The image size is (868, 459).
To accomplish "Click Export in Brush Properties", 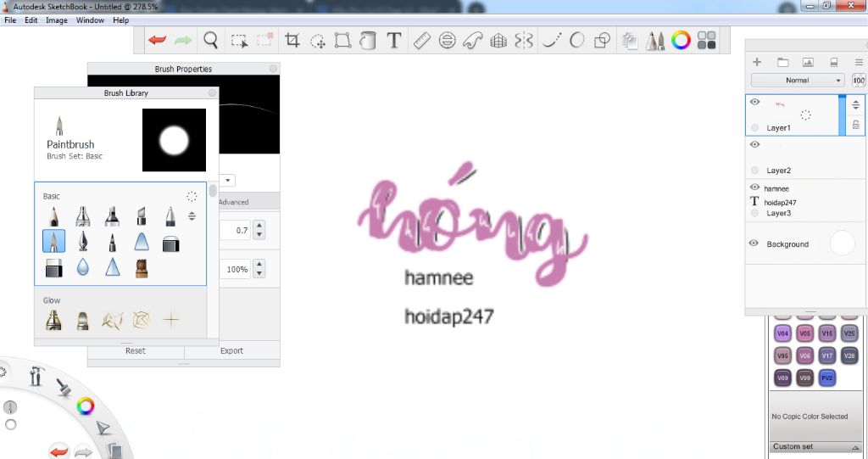I will click(232, 351).
